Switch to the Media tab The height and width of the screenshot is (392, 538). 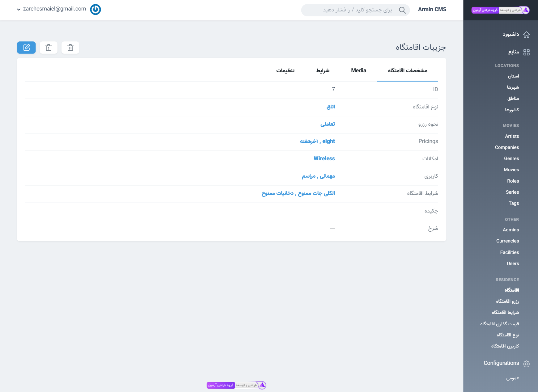click(358, 70)
